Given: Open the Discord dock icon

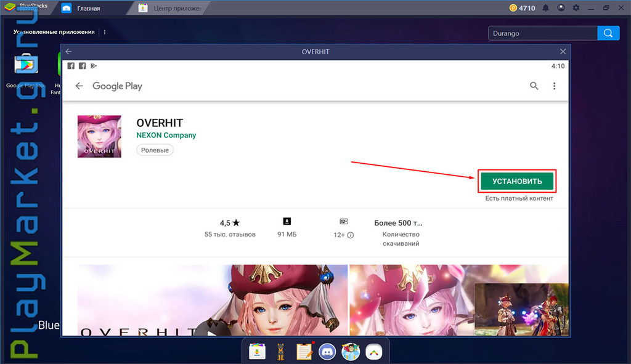Looking at the screenshot, I should [327, 352].
